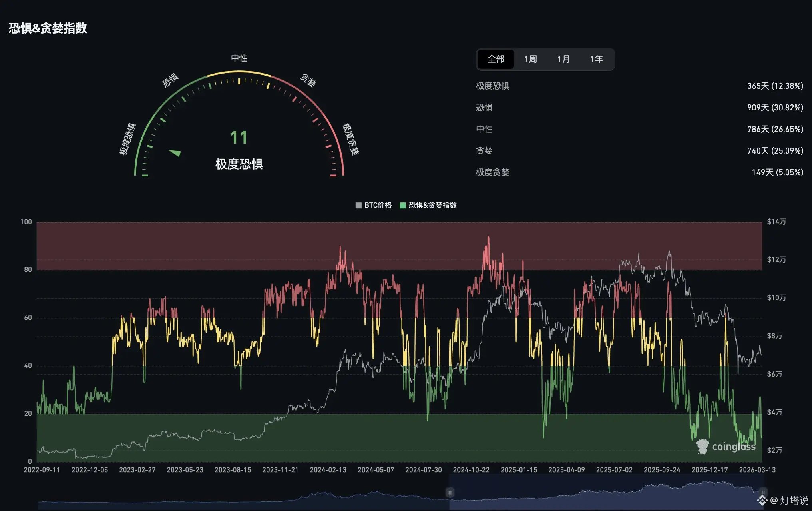Click the green index legend square
Image resolution: width=812 pixels, height=511 pixels.
402,205
